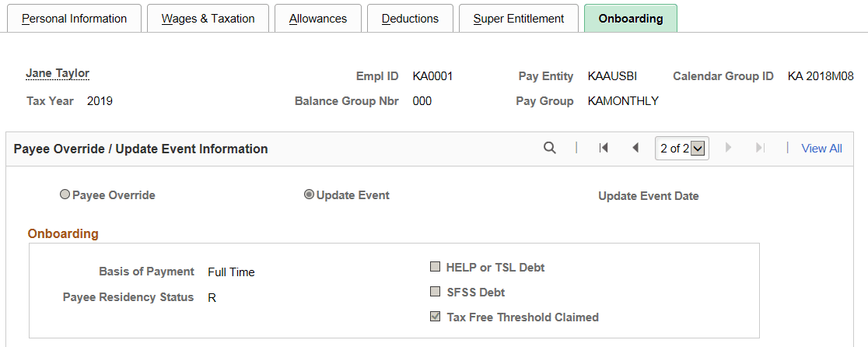Check the HELP or TSL Debt box
868x347 pixels.
(435, 267)
